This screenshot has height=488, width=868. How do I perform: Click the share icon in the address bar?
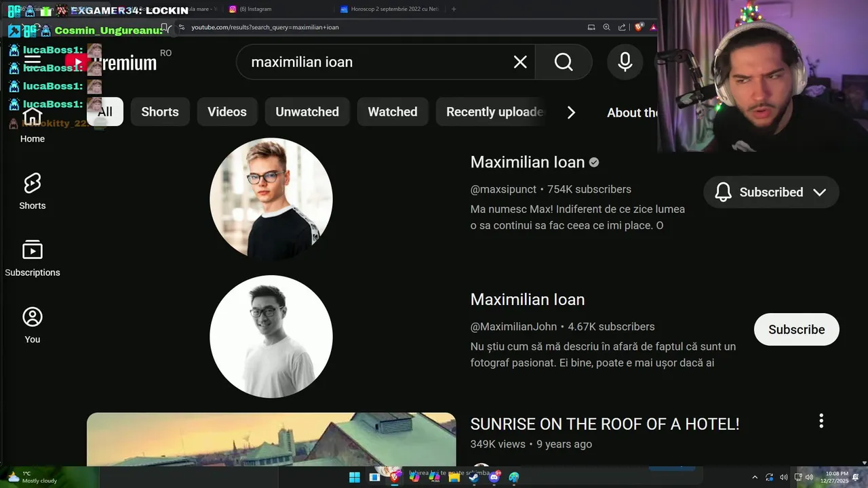click(x=622, y=27)
